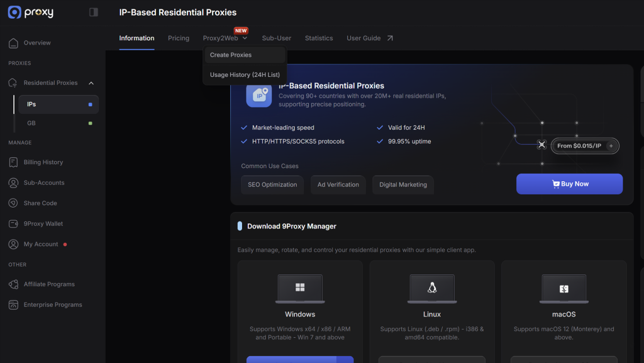Click the Buy Now button
The height and width of the screenshot is (363, 644).
tap(569, 184)
